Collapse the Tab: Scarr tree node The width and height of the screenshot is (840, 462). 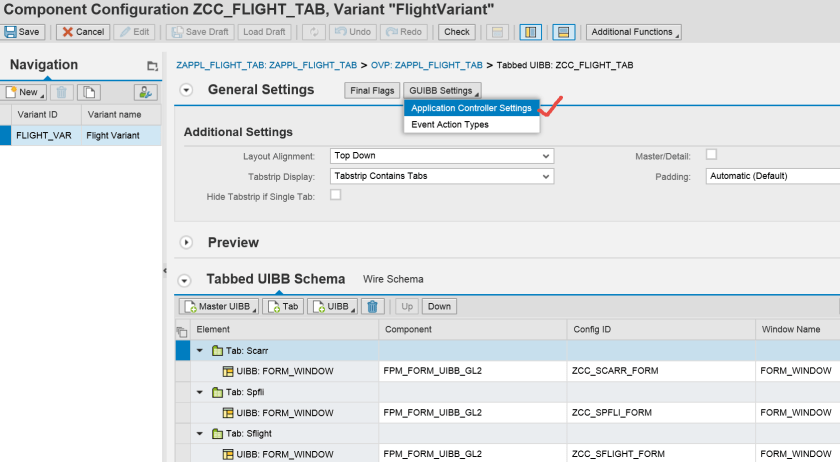(x=199, y=351)
